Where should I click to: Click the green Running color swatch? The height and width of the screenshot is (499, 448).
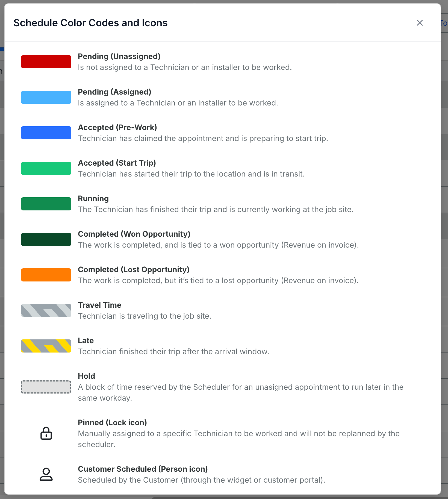click(x=46, y=204)
